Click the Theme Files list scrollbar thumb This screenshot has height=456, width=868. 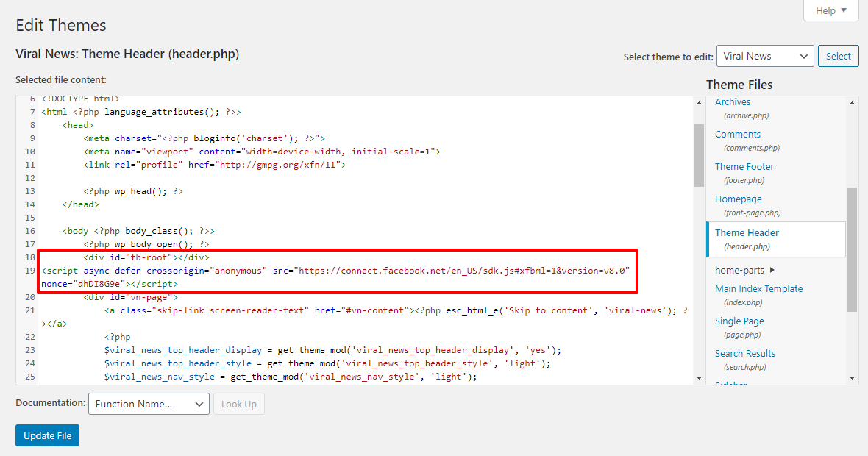point(852,250)
